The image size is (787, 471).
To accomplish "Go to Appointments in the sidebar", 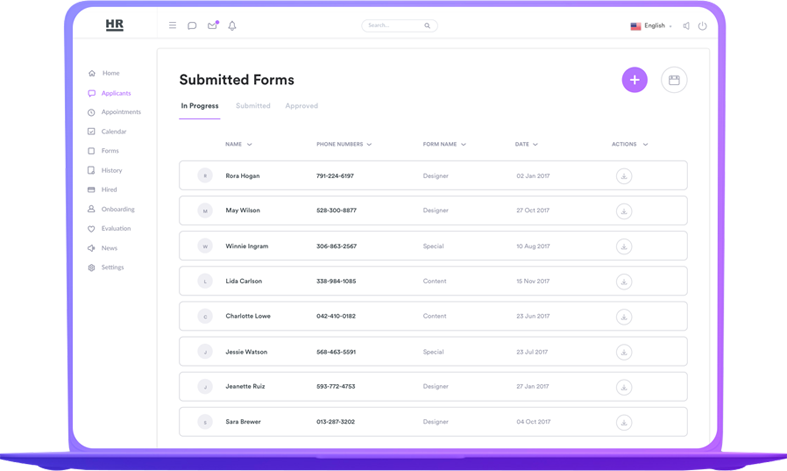I will 120,112.
